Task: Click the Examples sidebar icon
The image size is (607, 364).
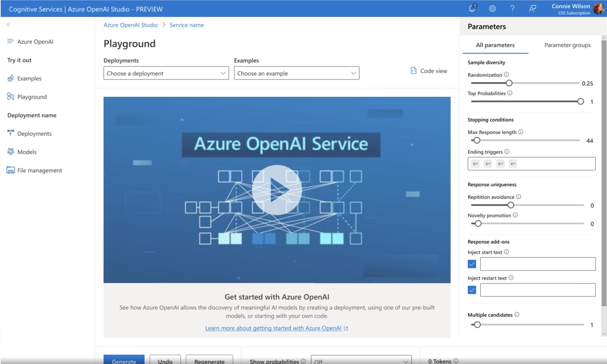Action: [x=11, y=78]
